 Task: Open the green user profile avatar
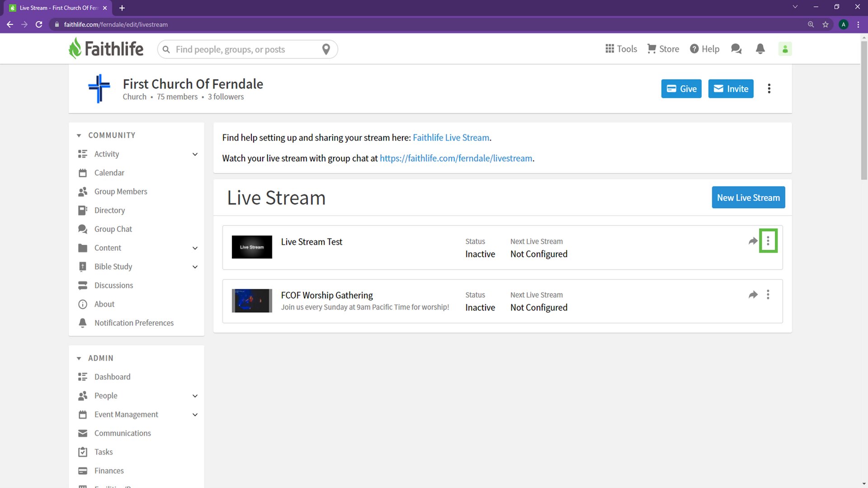[x=785, y=49]
